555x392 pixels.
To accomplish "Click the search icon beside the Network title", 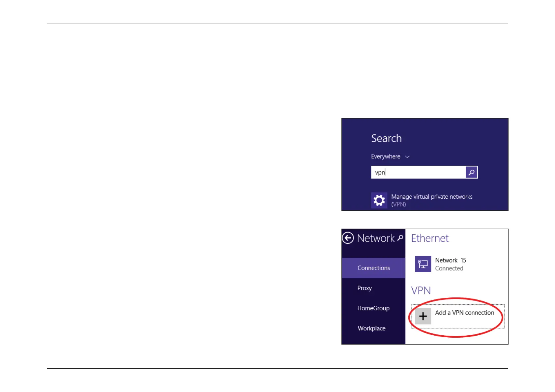I will pos(400,238).
